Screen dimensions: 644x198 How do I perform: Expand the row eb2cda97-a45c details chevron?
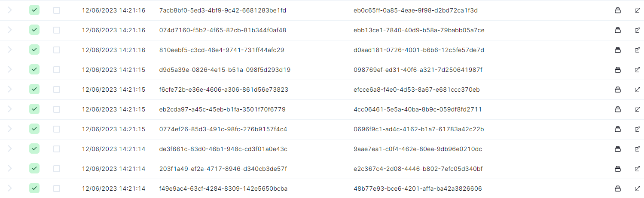tap(10, 109)
